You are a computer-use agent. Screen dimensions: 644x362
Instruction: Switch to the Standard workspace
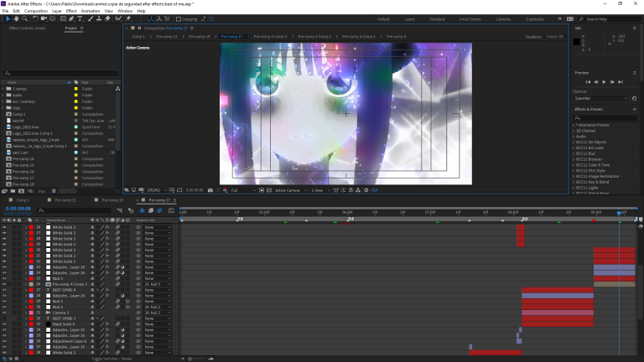[437, 19]
